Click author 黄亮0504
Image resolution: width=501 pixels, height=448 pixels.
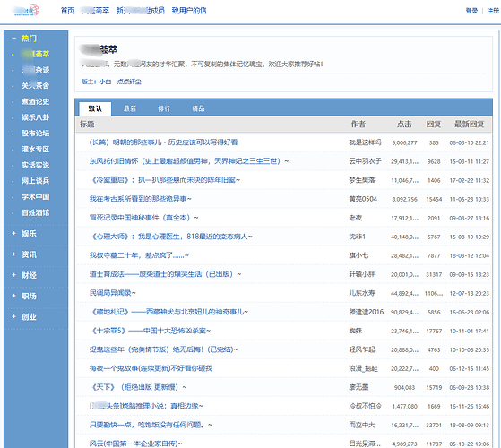click(363, 199)
